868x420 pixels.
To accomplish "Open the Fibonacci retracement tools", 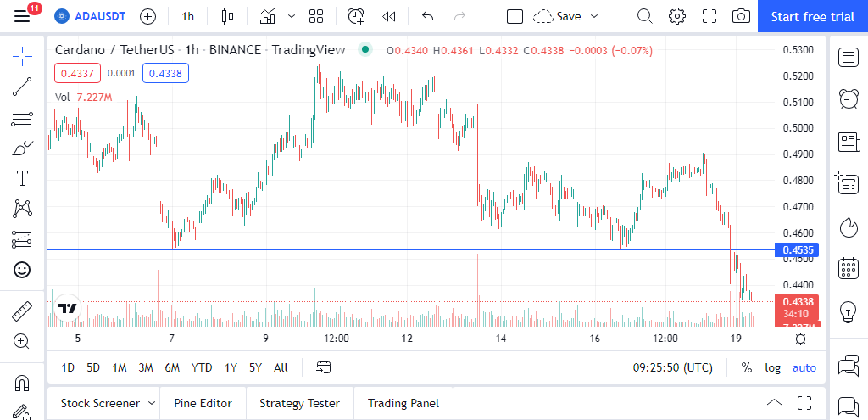I will (22, 117).
